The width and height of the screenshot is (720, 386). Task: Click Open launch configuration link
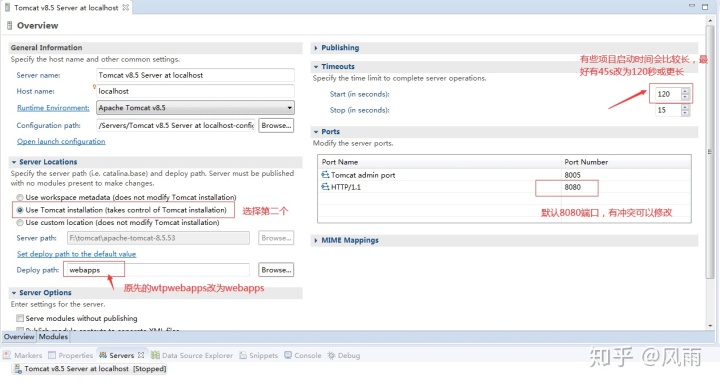tap(61, 141)
